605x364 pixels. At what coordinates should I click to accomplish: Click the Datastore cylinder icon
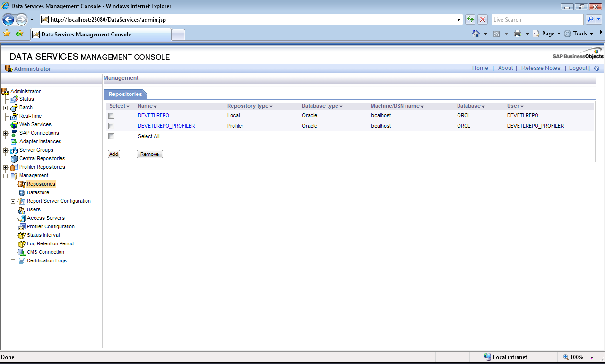[x=22, y=193]
